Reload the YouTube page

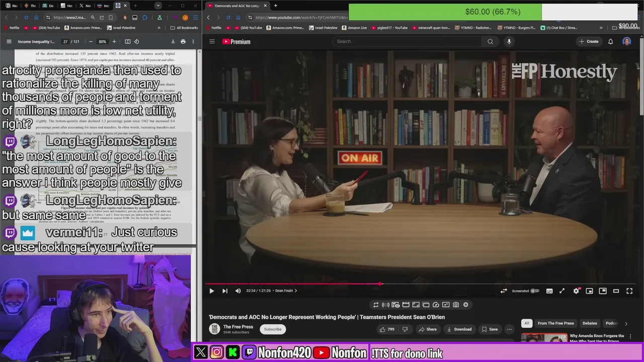(228, 18)
